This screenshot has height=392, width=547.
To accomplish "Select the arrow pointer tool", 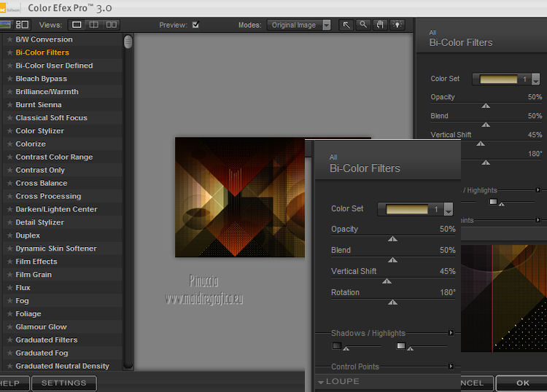I will pyautogui.click(x=346, y=25).
